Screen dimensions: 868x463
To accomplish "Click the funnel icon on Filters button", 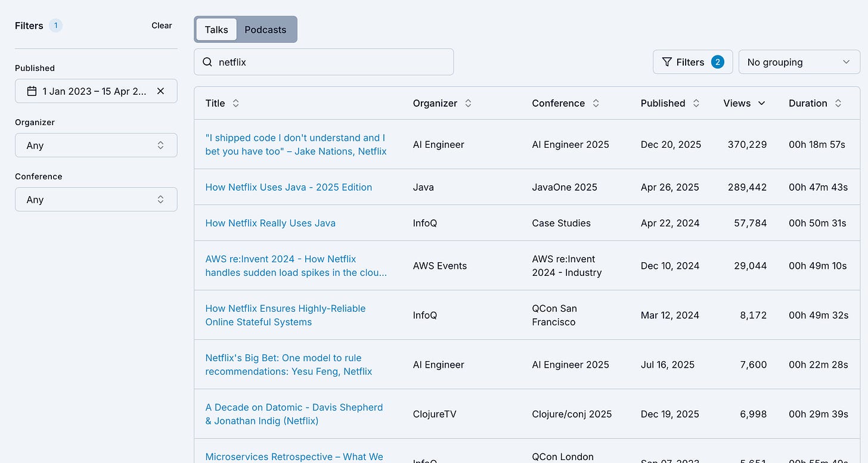I will coord(667,62).
